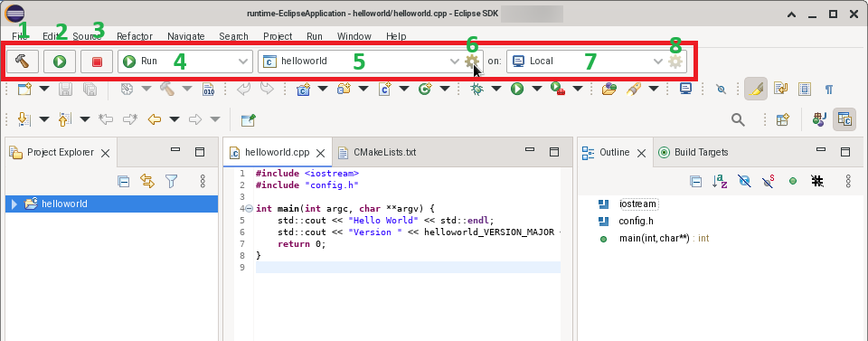
Task: Click the New wizard toolbar icon
Action: (24, 89)
